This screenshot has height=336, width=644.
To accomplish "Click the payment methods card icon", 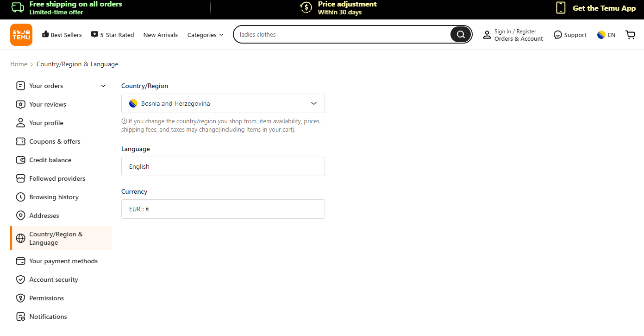I will pyautogui.click(x=20, y=261).
